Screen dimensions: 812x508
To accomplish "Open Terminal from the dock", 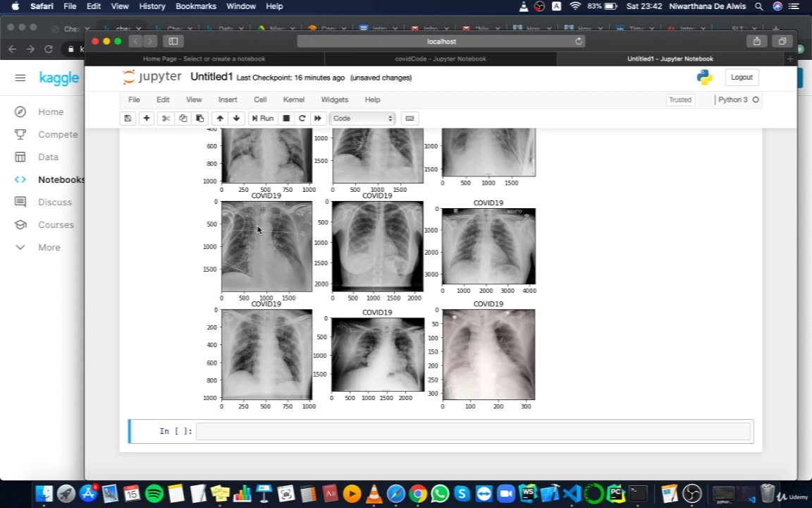I will tap(638, 493).
